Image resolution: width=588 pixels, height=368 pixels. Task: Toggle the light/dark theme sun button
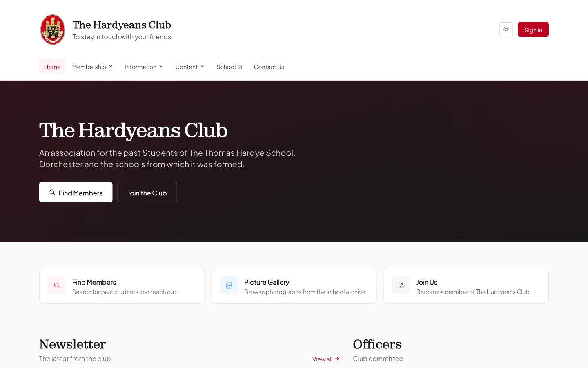pos(506,29)
